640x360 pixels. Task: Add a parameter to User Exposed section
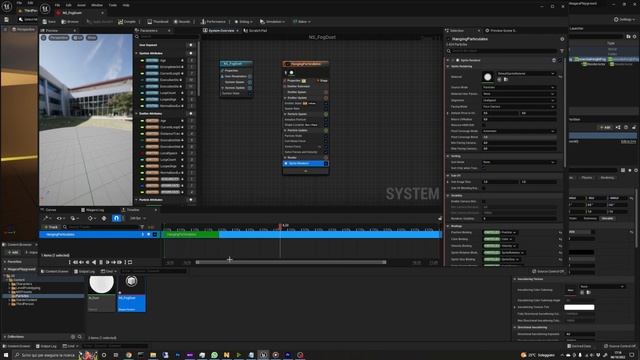click(x=191, y=45)
